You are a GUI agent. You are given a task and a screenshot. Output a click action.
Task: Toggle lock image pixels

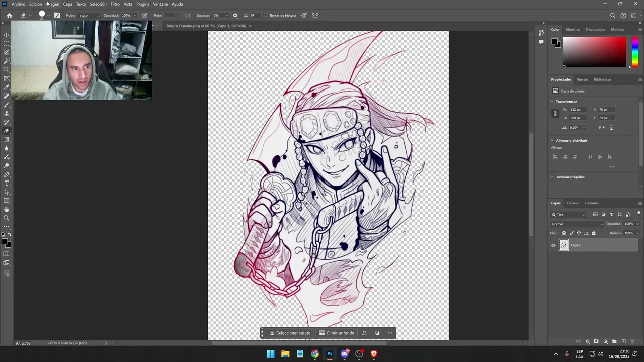click(571, 233)
